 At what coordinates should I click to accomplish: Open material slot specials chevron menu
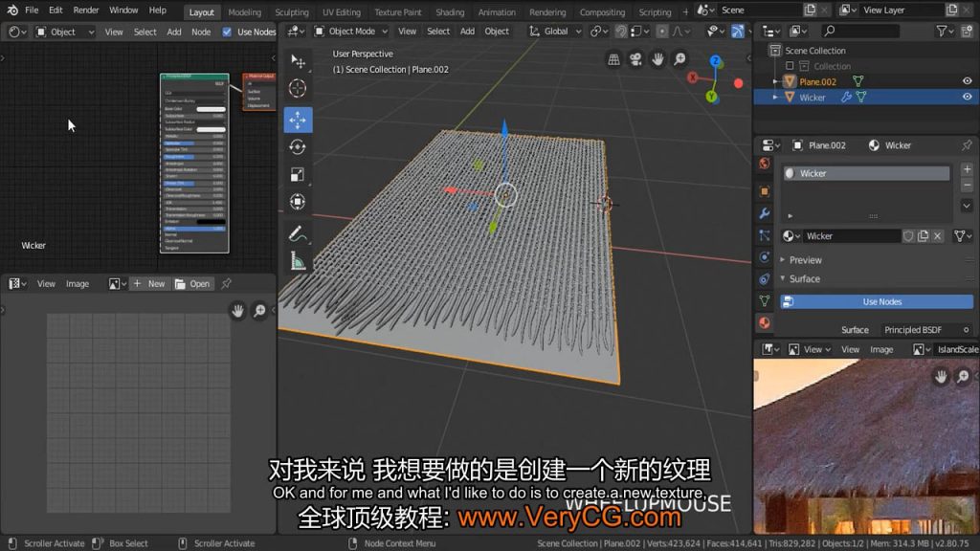967,206
